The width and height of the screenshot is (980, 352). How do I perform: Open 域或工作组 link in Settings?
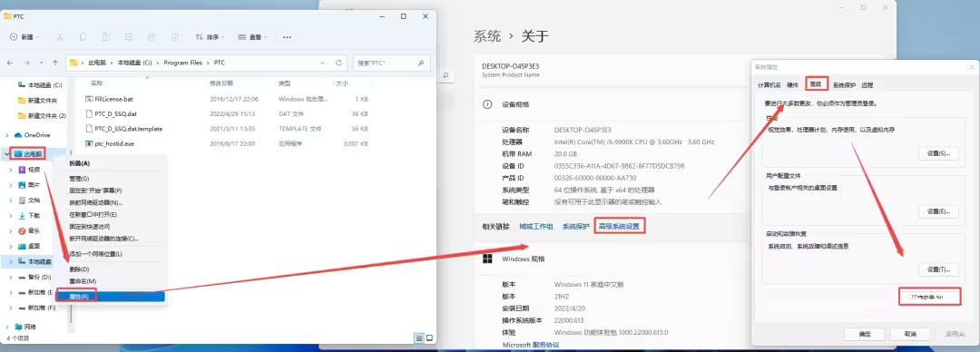(536, 226)
